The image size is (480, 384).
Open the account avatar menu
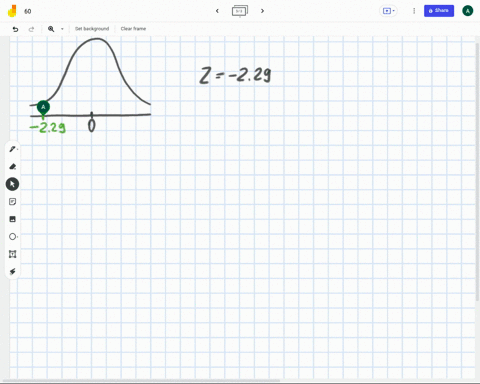click(x=467, y=11)
